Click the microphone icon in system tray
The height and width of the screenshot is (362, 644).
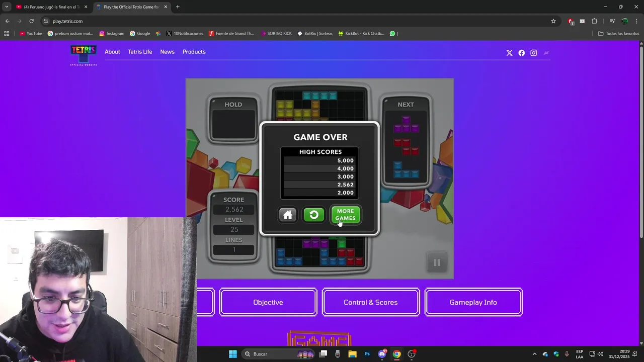pos(567,354)
